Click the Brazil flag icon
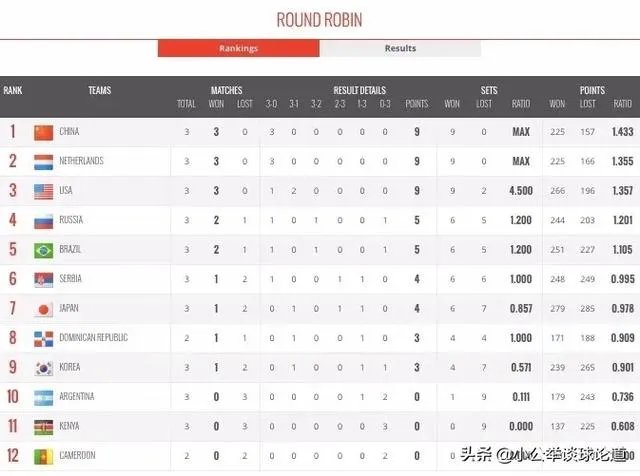This screenshot has width=640, height=476. click(43, 249)
